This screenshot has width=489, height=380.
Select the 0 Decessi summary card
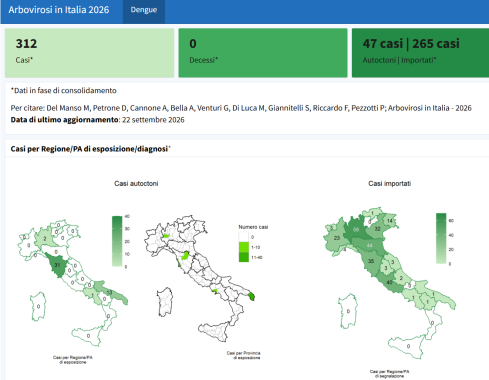point(263,53)
